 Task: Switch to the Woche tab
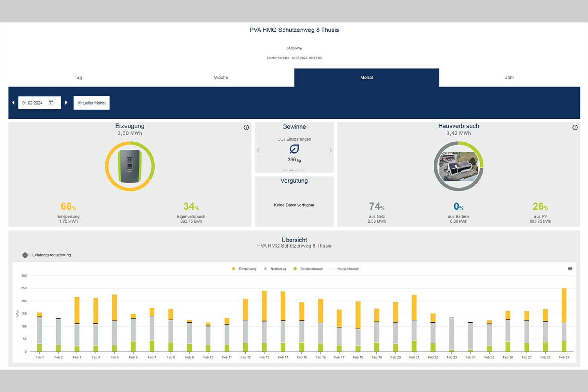[221, 78]
